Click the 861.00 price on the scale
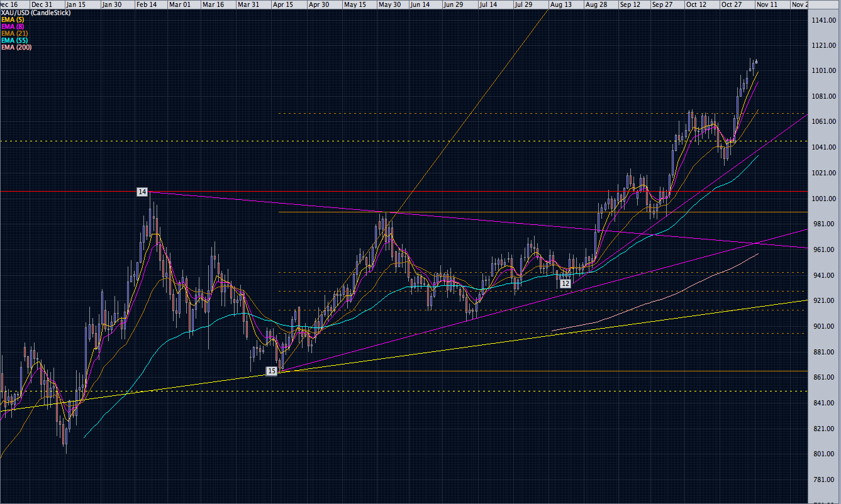 click(x=825, y=377)
